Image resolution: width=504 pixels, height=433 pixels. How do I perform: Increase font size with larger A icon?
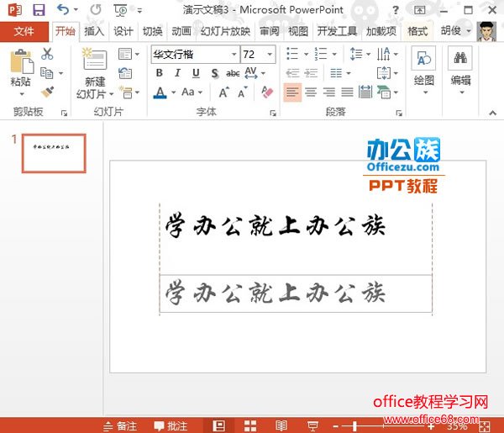click(x=224, y=92)
